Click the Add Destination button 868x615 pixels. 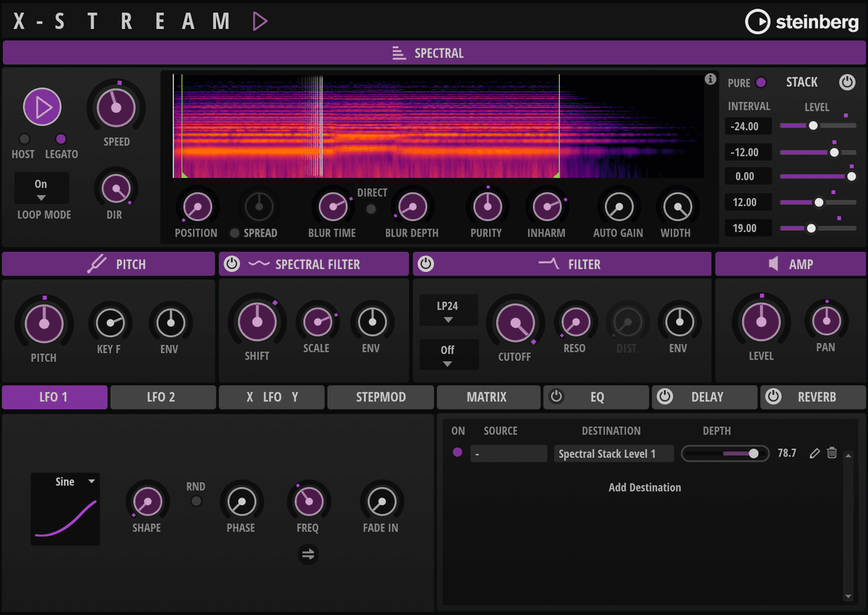(x=644, y=487)
